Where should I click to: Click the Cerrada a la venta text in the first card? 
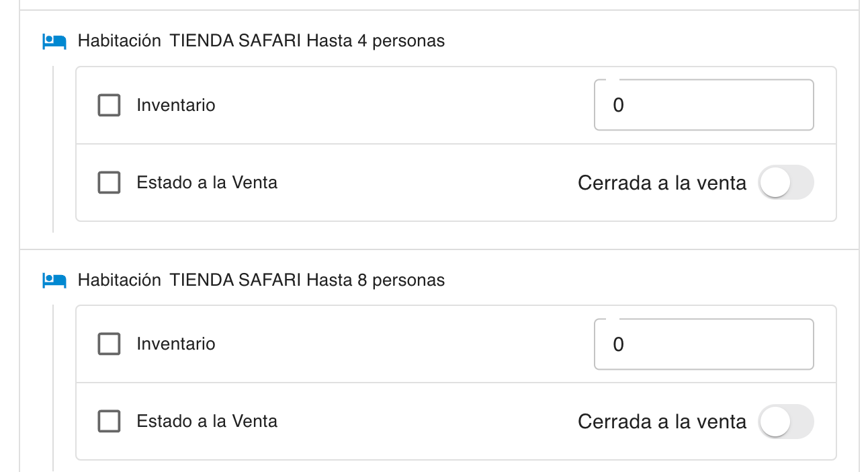tap(662, 182)
